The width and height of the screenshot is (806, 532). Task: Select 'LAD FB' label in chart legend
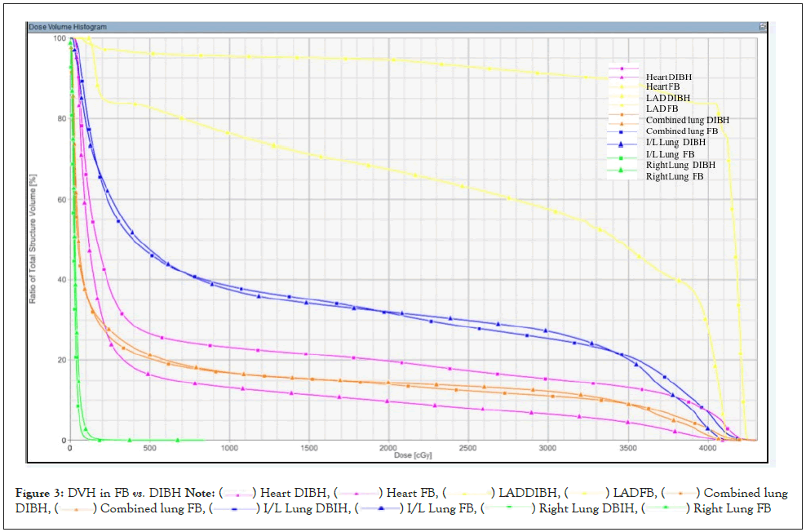(x=662, y=109)
